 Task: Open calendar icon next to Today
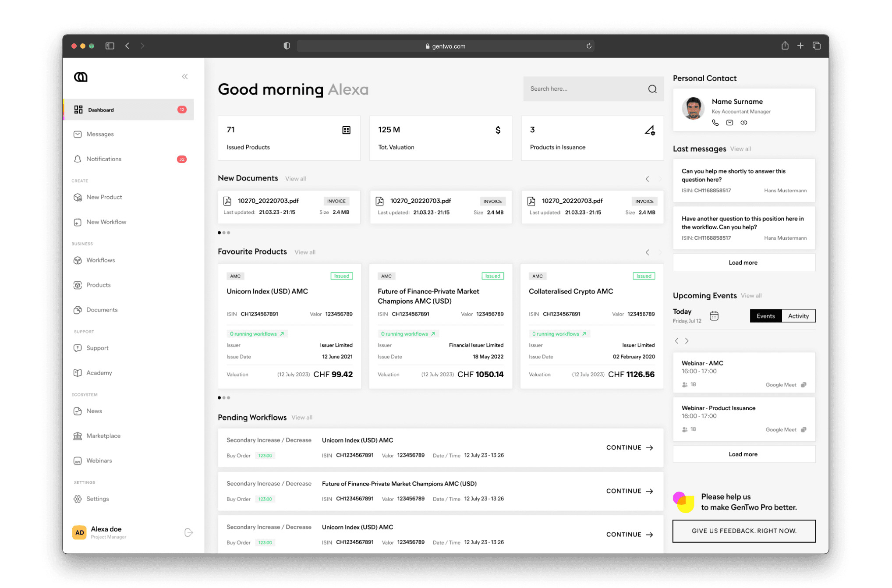tap(714, 316)
